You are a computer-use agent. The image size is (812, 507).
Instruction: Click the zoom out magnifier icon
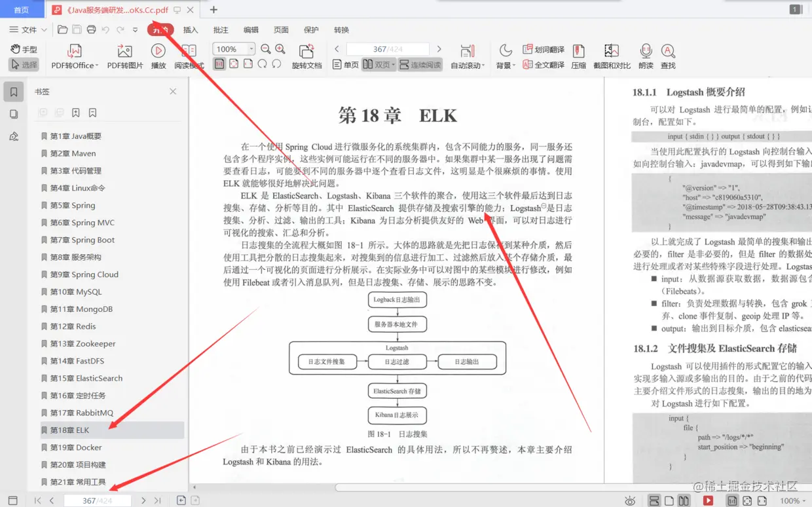point(265,49)
